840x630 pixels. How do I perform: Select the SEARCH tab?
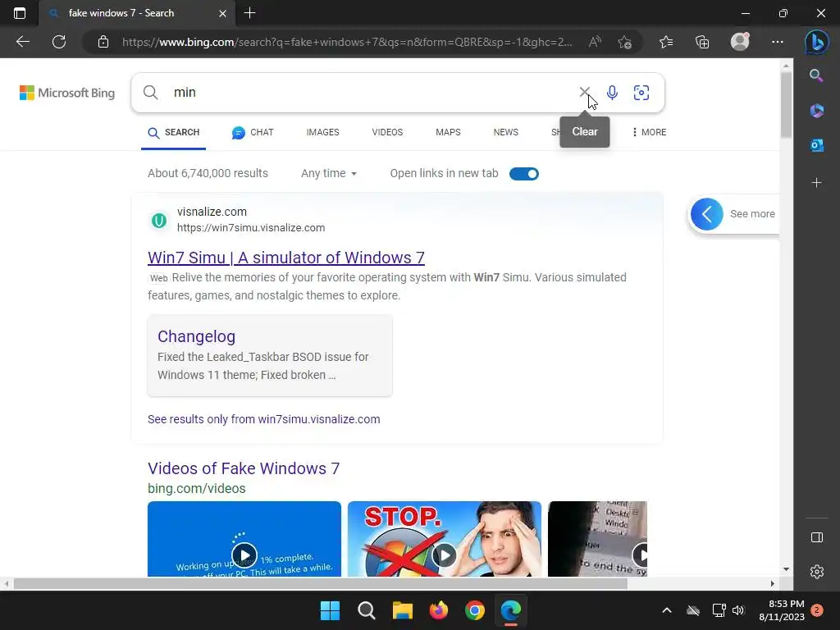click(174, 132)
